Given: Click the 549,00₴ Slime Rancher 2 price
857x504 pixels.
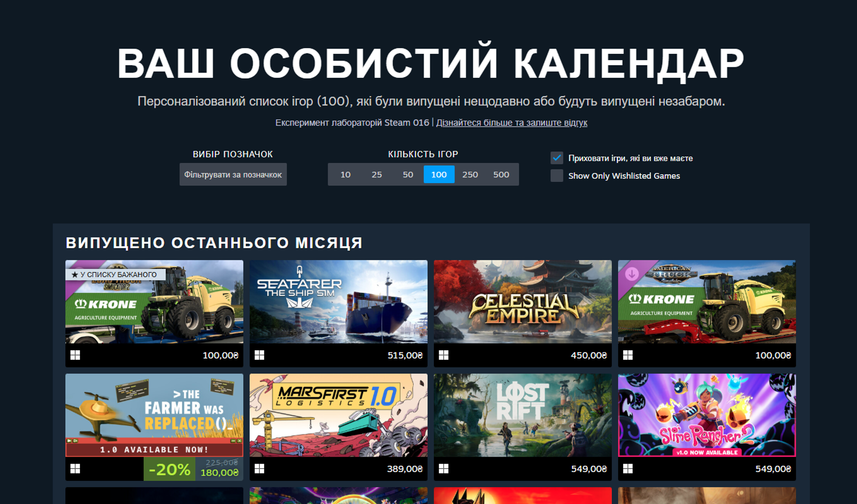Looking at the screenshot, I should (x=773, y=469).
